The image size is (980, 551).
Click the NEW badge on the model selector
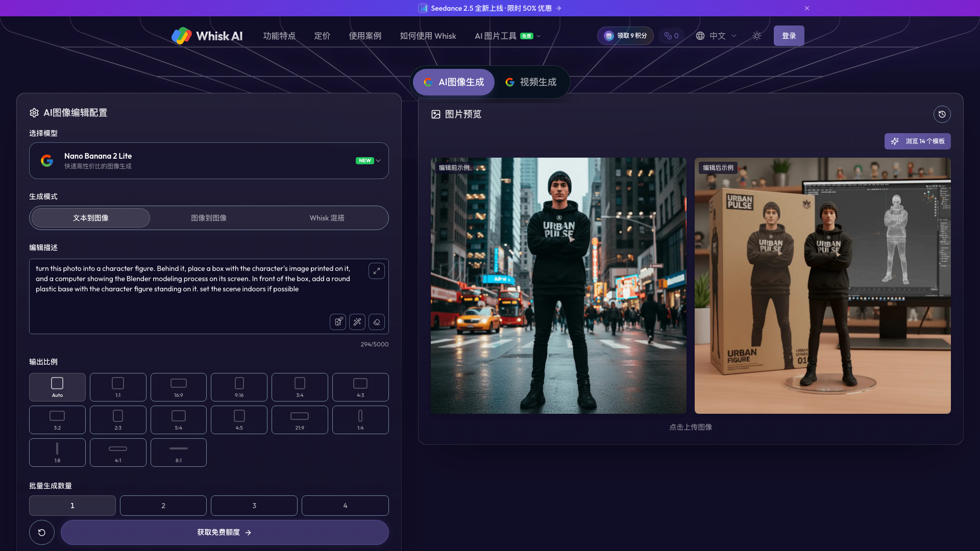(365, 161)
